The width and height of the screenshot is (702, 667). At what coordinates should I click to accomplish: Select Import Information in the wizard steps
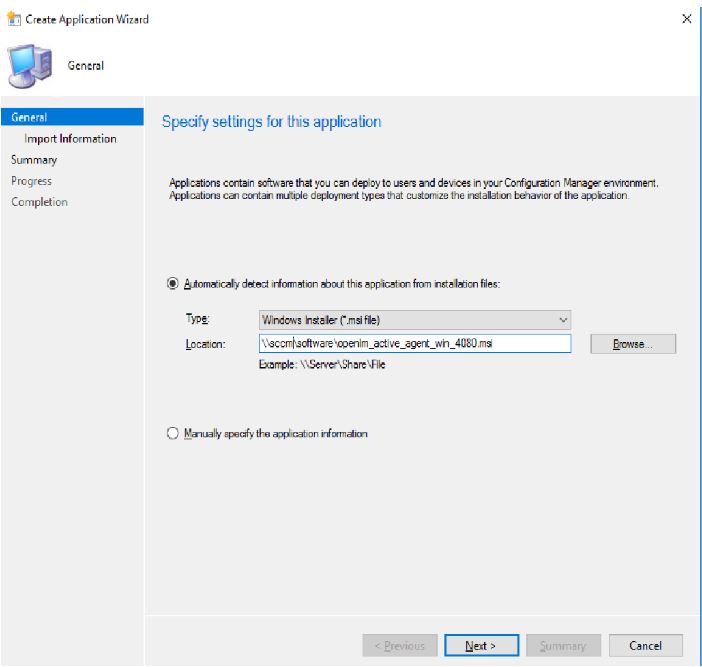(x=70, y=139)
